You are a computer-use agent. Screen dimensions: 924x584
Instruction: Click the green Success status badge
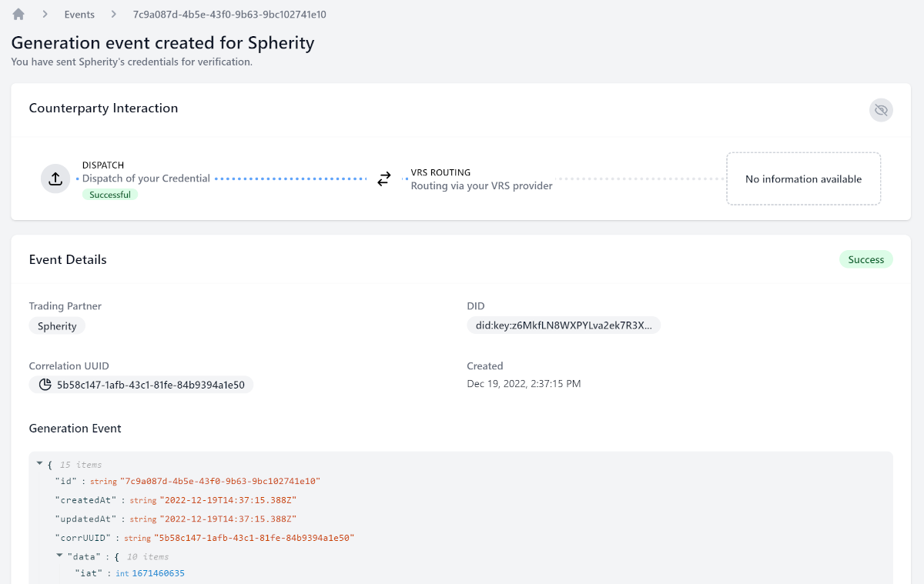(865, 259)
